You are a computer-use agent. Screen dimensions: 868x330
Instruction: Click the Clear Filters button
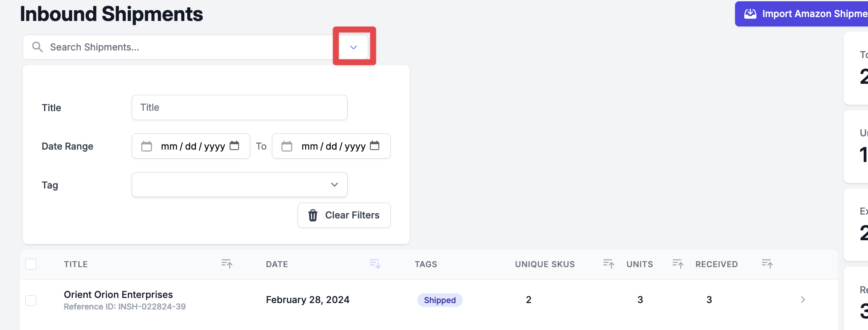(x=344, y=215)
